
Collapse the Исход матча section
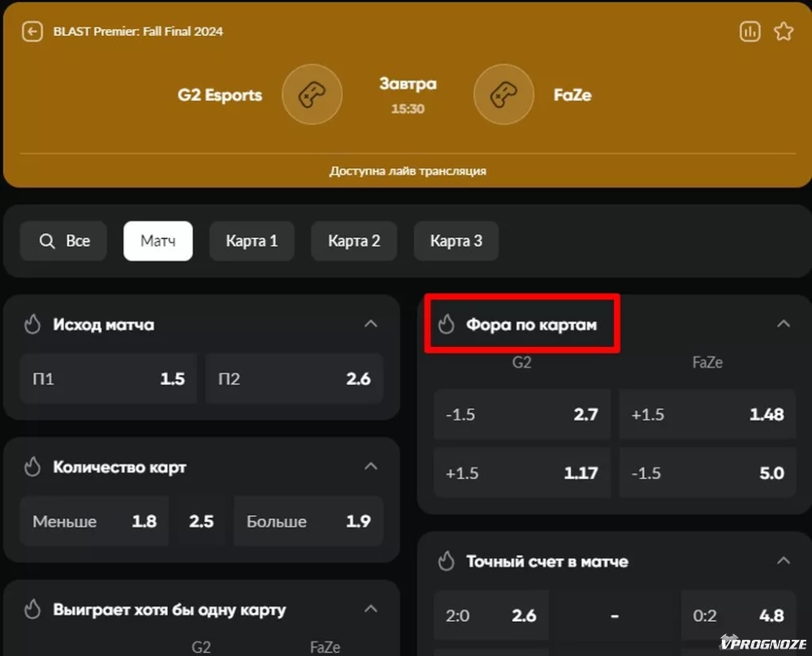click(x=371, y=324)
